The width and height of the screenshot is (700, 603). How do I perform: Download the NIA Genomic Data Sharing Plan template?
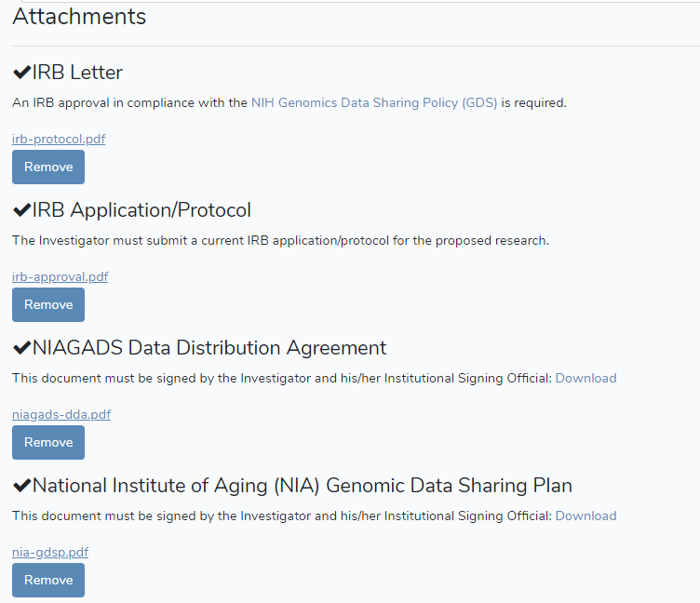pyautogui.click(x=586, y=516)
